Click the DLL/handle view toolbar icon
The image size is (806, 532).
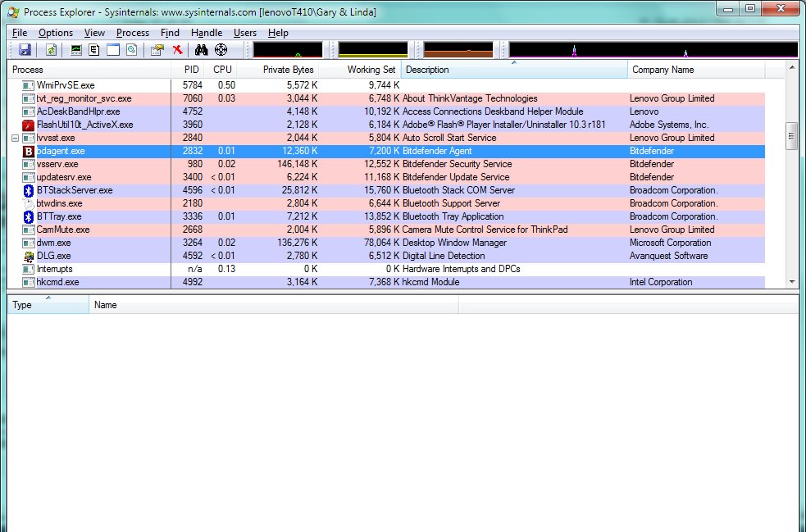pos(131,50)
